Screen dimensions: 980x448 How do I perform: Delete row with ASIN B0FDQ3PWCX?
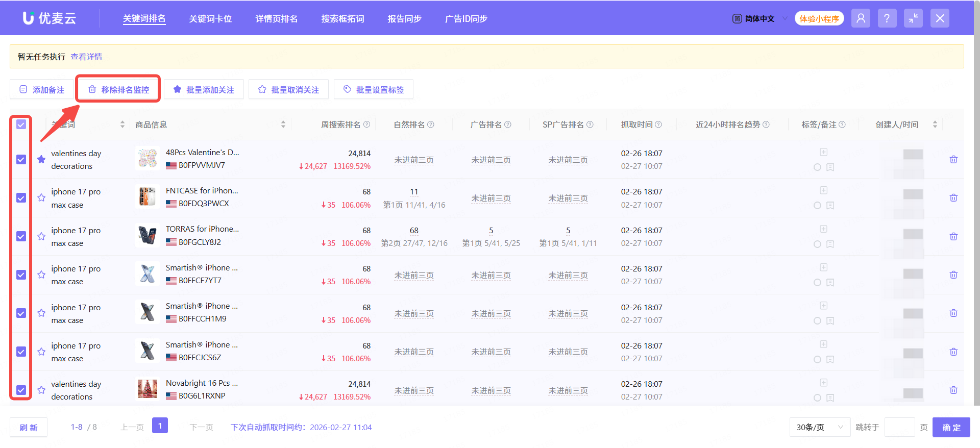953,198
